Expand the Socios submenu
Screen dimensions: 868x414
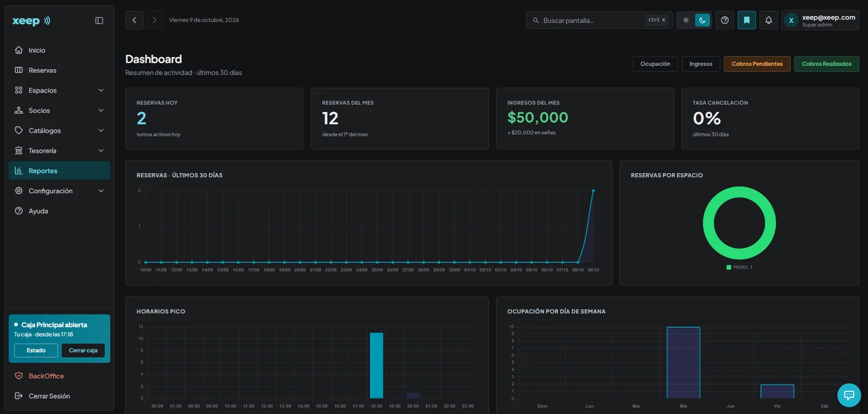(x=60, y=111)
